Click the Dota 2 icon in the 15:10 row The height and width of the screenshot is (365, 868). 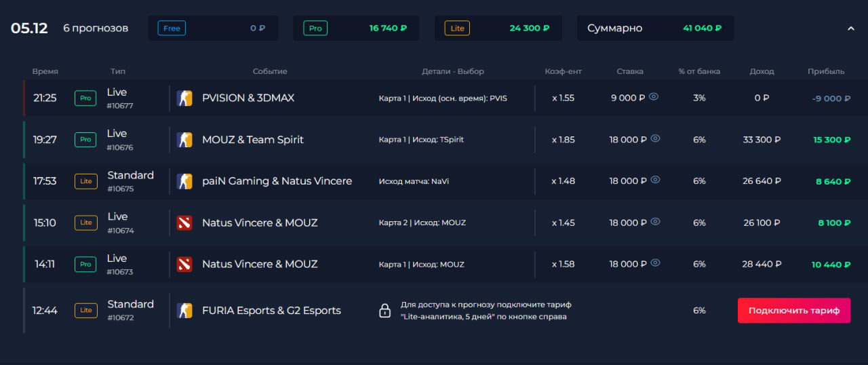click(184, 223)
